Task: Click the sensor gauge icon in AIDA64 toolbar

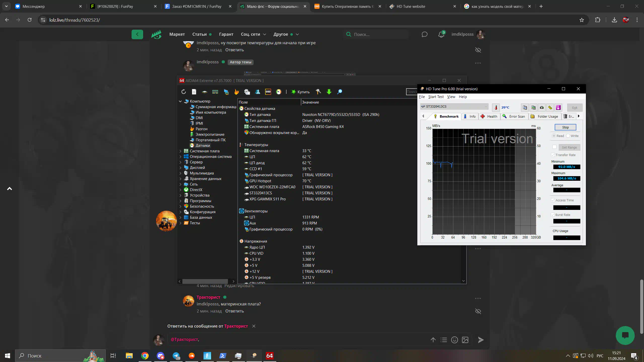Action: (x=279, y=92)
